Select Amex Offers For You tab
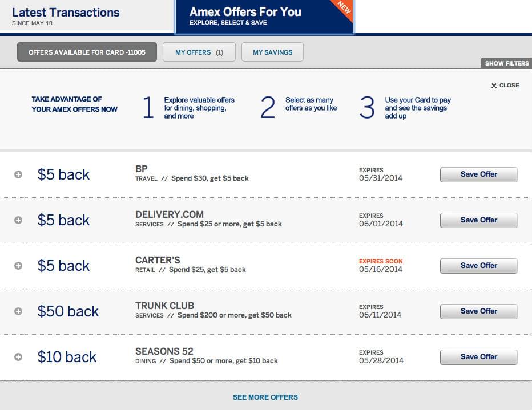The image size is (532, 410). (x=264, y=17)
